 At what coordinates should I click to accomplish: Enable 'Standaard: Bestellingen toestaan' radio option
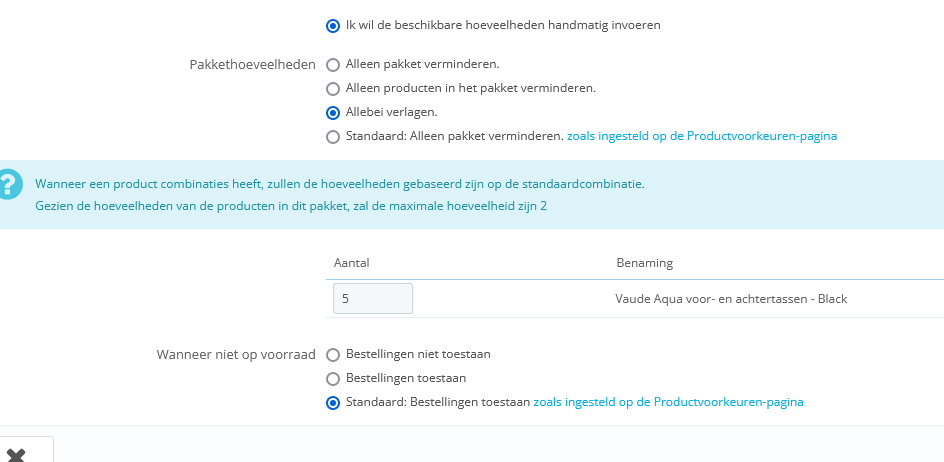coord(333,403)
